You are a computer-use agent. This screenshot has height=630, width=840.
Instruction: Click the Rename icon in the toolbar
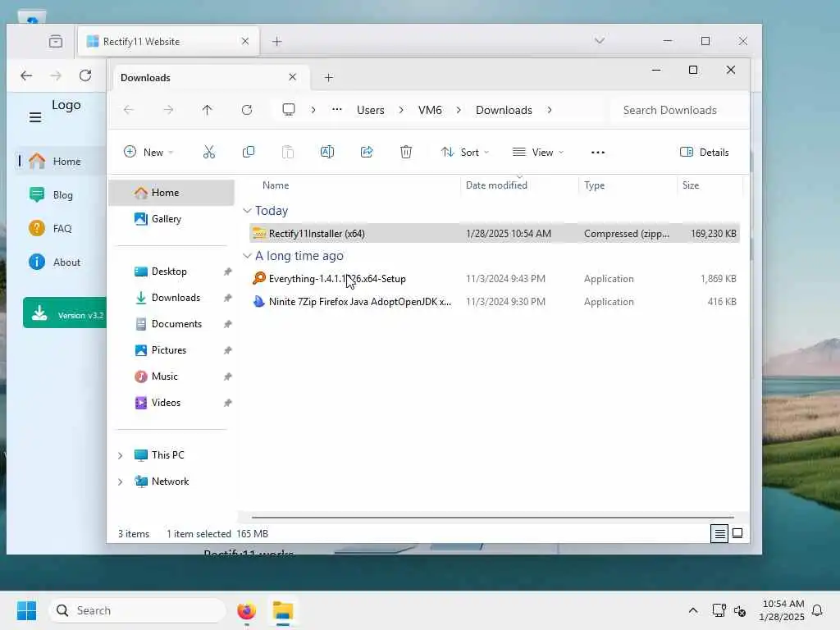coord(327,152)
